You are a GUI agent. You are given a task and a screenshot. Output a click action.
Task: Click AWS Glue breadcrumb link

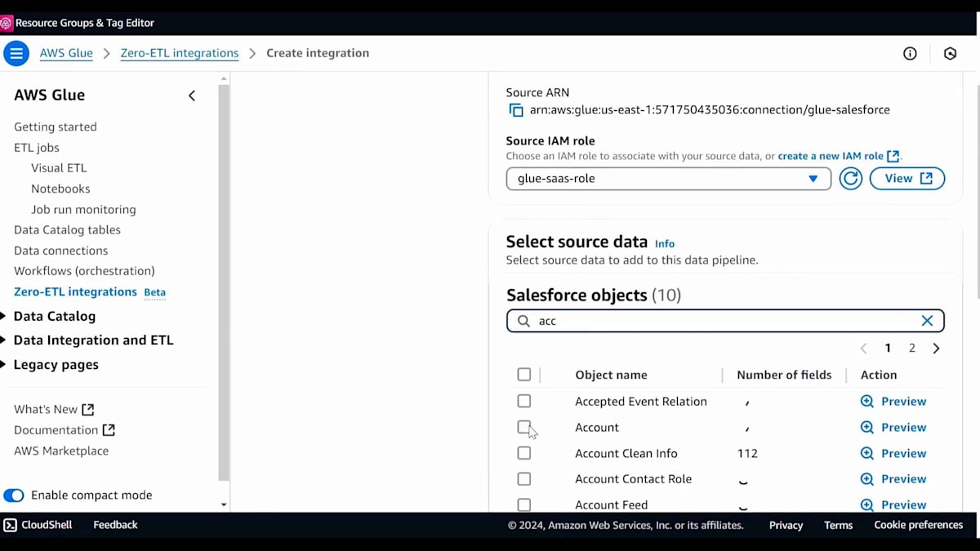(x=66, y=53)
